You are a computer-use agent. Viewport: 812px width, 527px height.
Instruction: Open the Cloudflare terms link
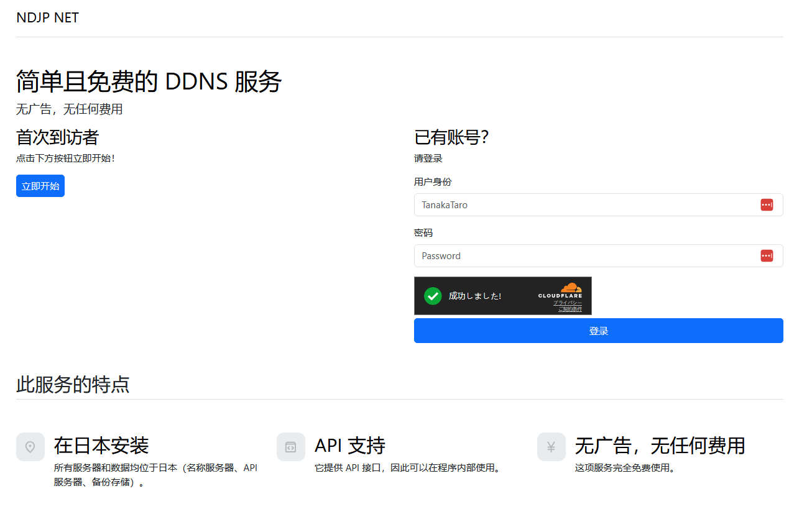[570, 309]
